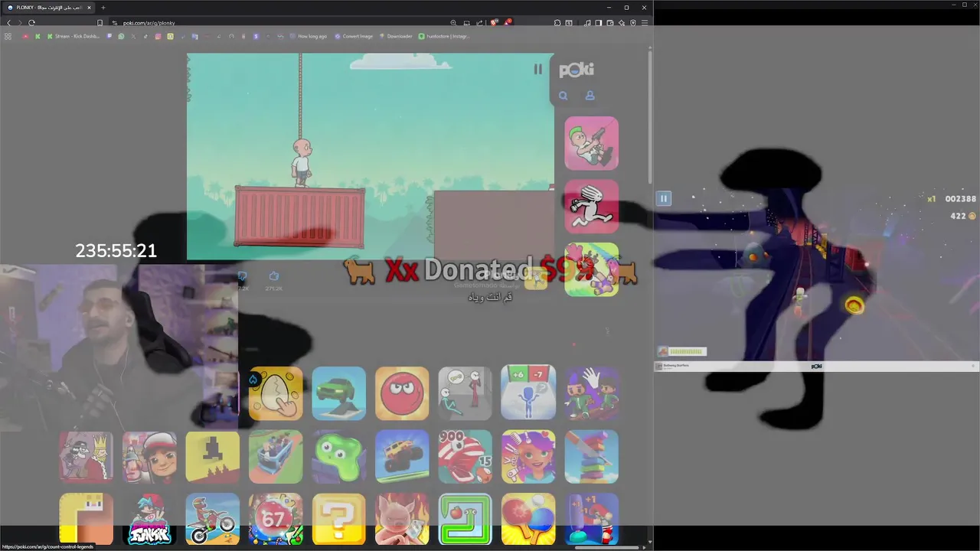Open the hair salon girl game thumbnail

coord(528,456)
